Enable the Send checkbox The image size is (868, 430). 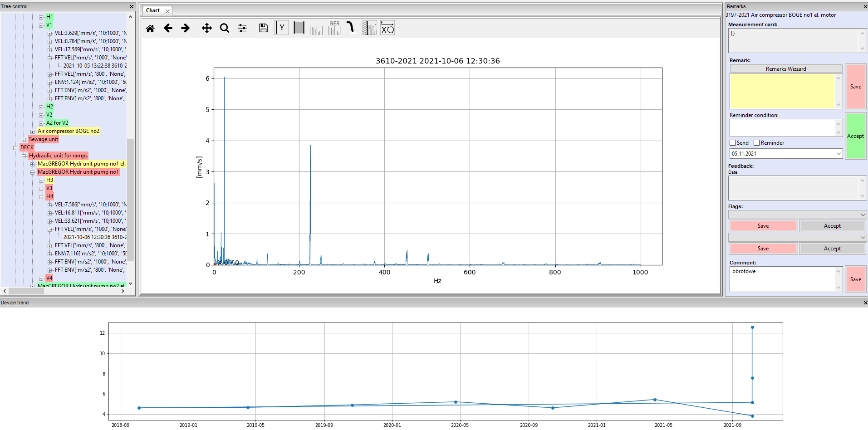click(732, 143)
